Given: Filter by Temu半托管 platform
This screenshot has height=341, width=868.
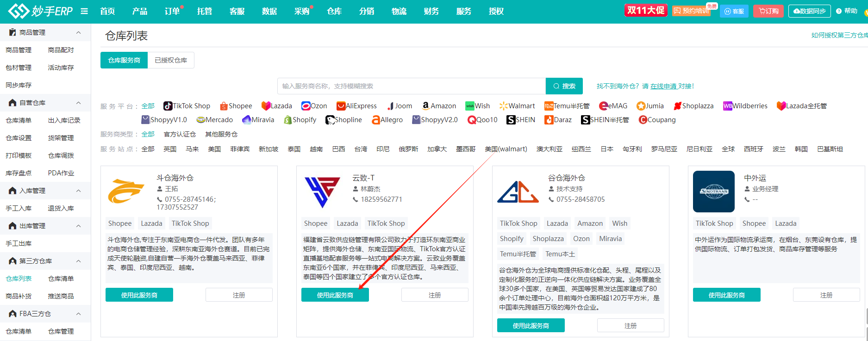Looking at the screenshot, I should 567,106.
